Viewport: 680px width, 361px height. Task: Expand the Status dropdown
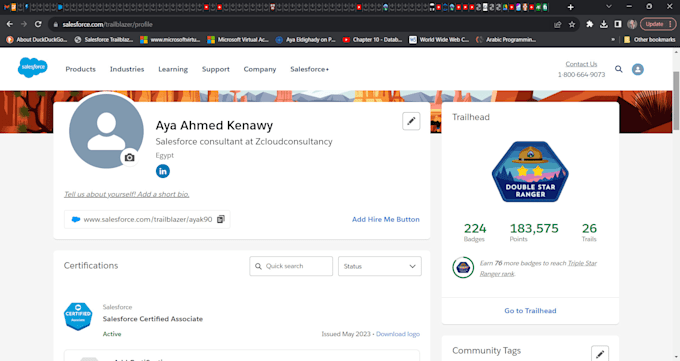pos(379,266)
